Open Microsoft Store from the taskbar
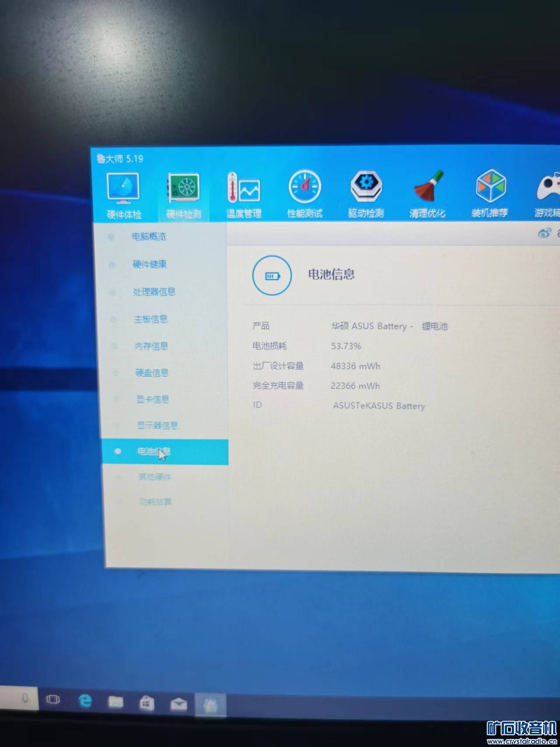 click(147, 704)
